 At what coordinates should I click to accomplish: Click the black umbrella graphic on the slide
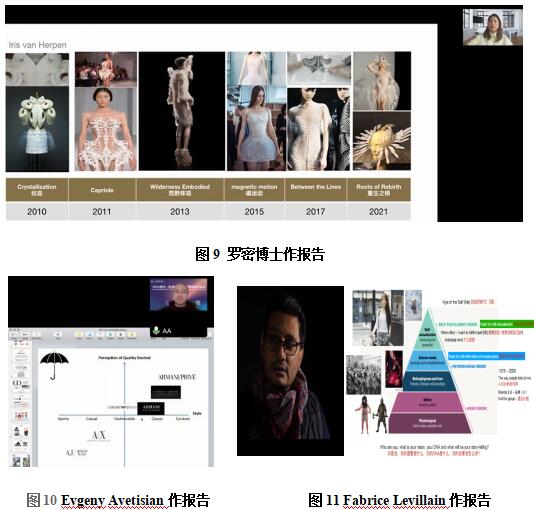[x=54, y=365]
